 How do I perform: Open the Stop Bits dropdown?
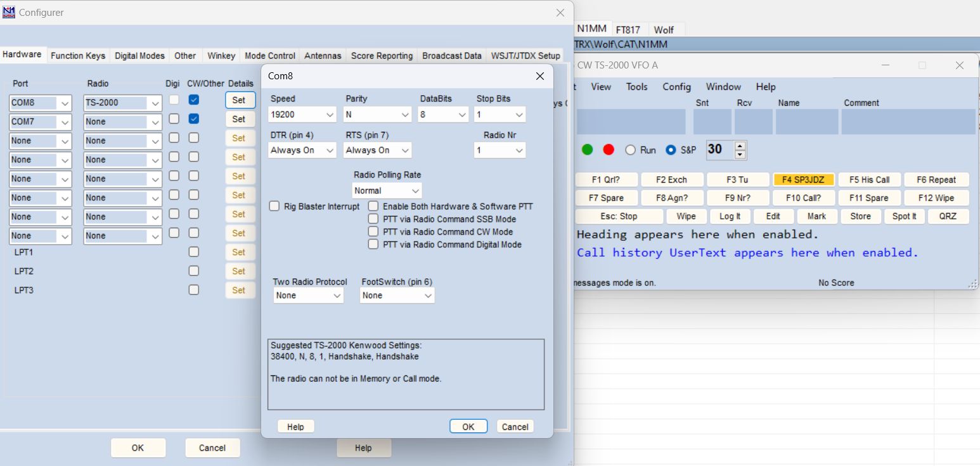[500, 115]
